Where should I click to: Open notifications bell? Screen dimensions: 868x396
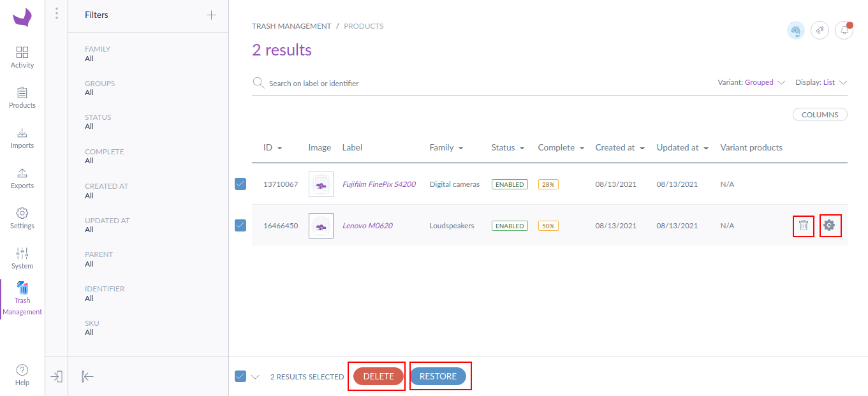844,30
